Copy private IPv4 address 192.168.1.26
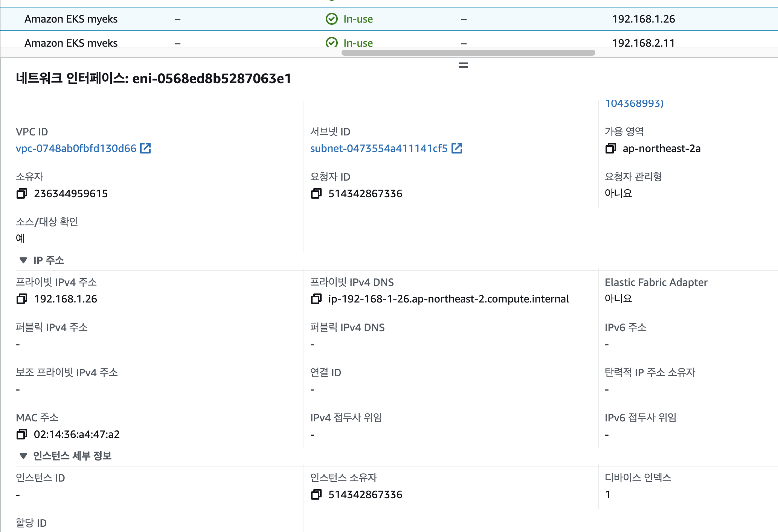The image size is (778, 532). [22, 299]
